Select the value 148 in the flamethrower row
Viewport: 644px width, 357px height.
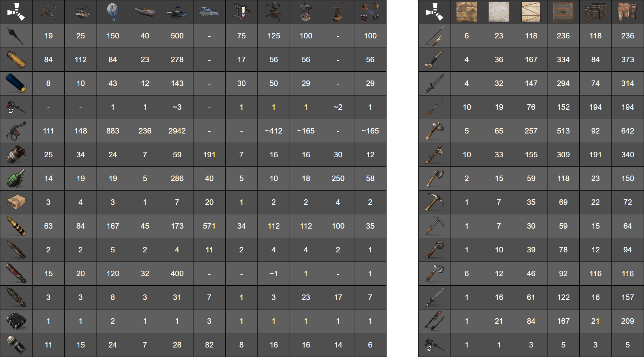(80, 131)
